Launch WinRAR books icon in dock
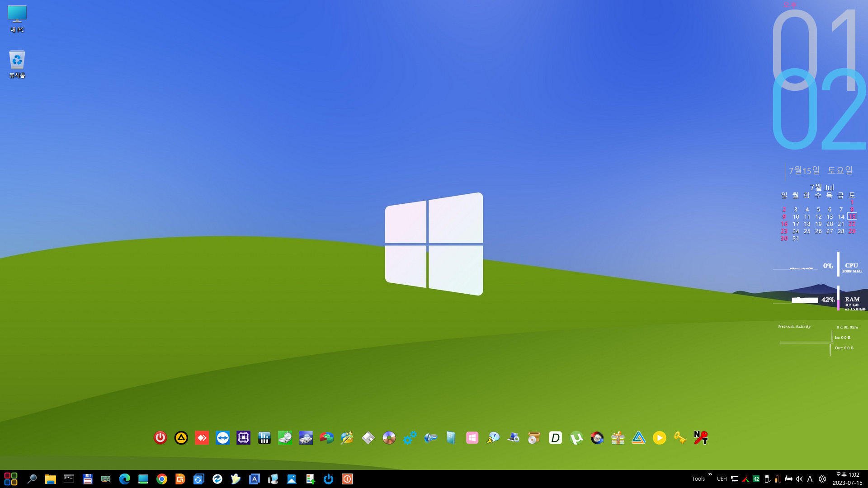The width and height of the screenshot is (868, 488). click(618, 437)
